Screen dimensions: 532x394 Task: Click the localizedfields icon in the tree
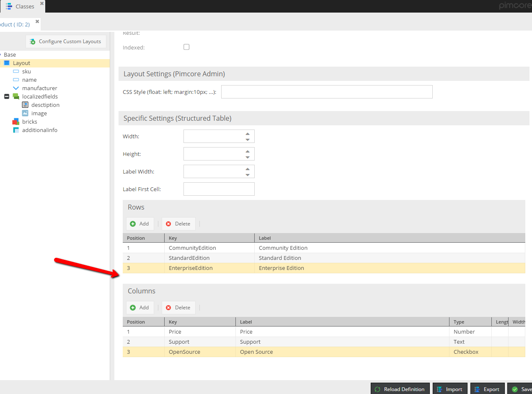(x=16, y=96)
